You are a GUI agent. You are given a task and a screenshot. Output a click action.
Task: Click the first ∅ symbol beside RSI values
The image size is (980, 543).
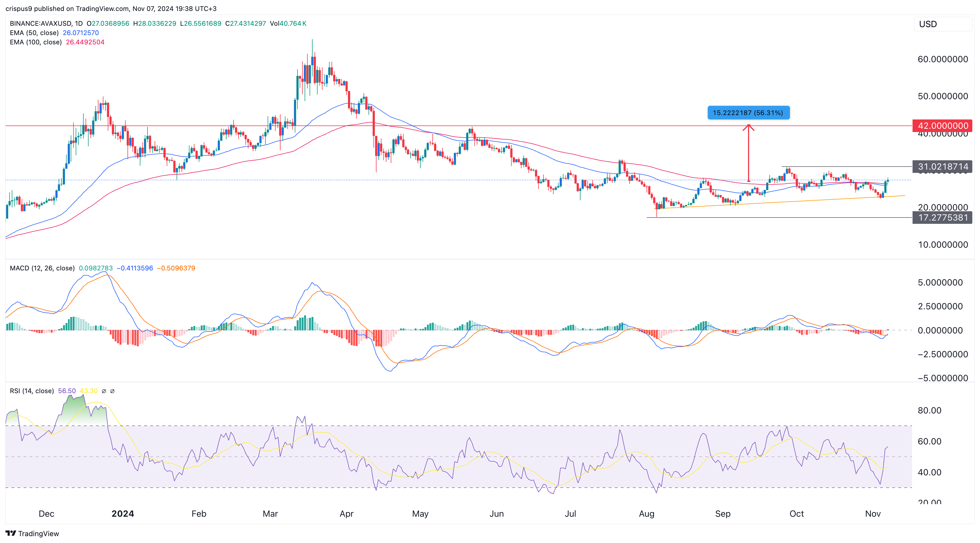(104, 391)
